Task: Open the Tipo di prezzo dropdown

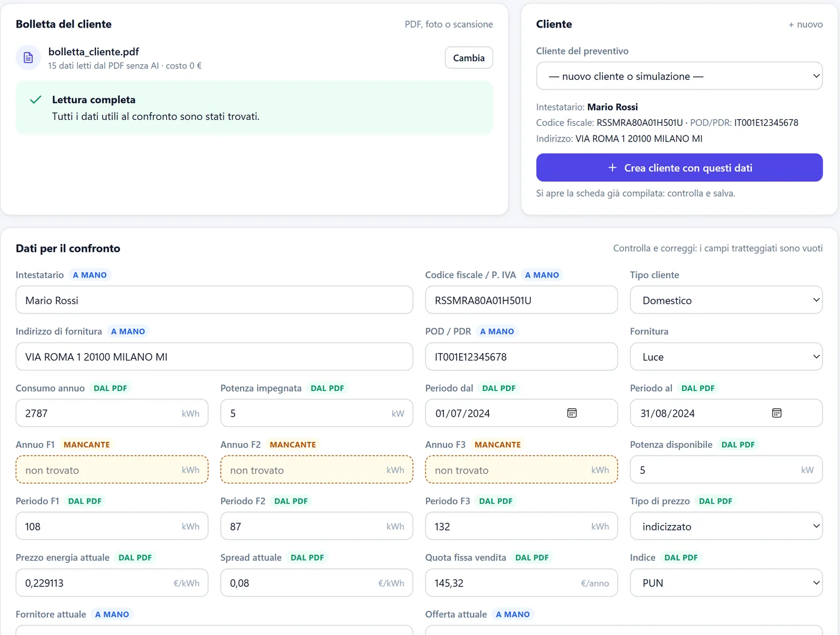Action: [726, 526]
